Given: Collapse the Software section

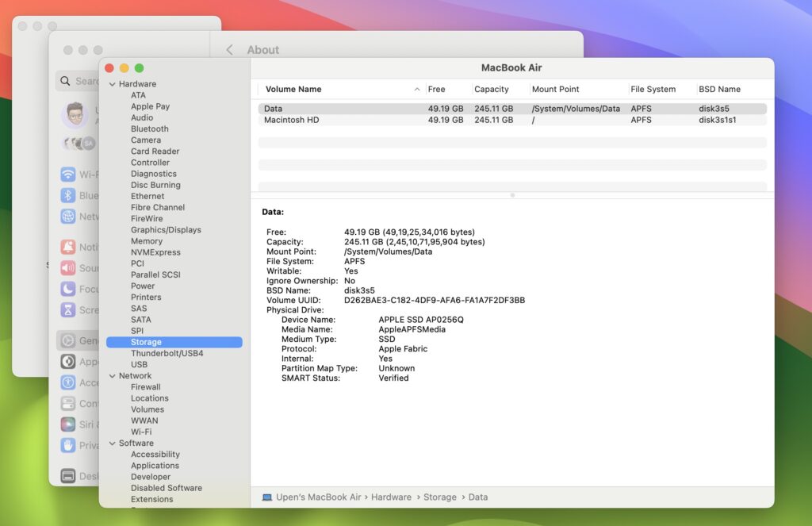Looking at the screenshot, I should pyautogui.click(x=113, y=443).
